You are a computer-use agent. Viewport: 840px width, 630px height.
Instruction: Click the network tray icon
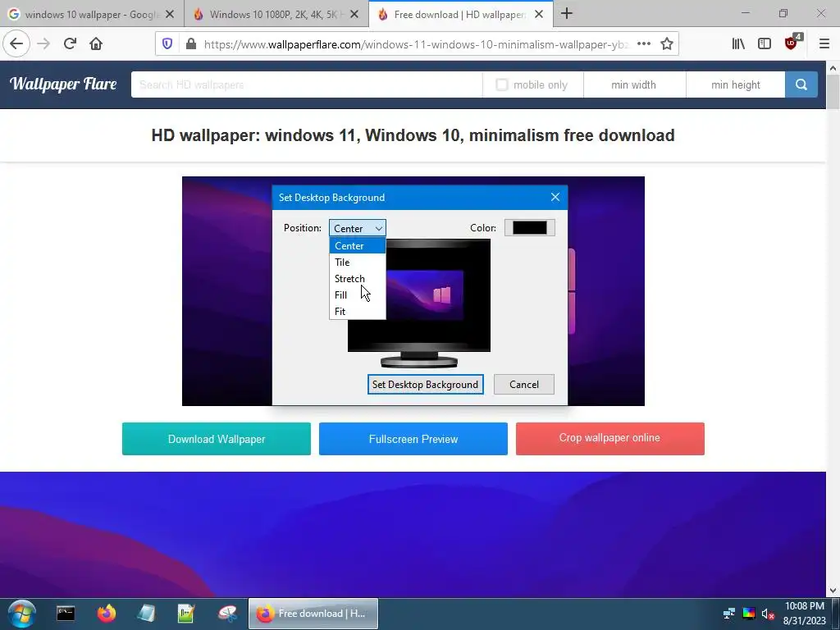[729, 614]
